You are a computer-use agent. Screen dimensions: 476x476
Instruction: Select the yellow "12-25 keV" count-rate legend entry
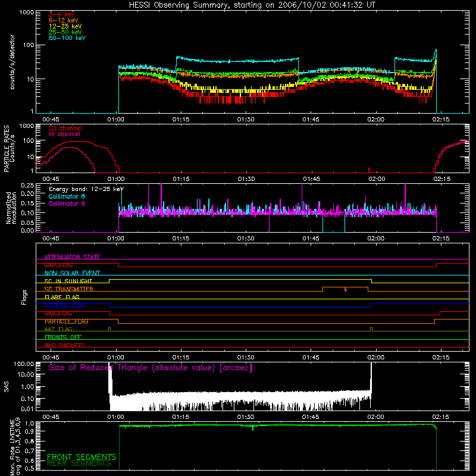click(65, 26)
